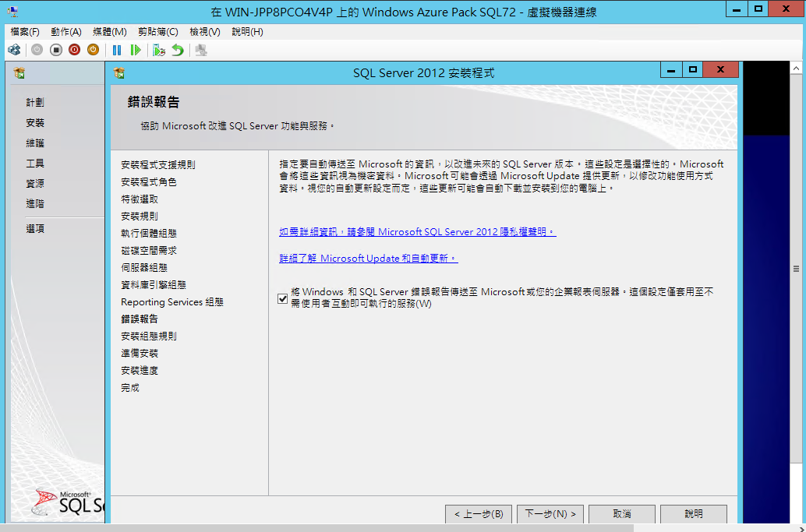
Task: Click the scroll-up arrow of the VM window
Action: [x=797, y=68]
